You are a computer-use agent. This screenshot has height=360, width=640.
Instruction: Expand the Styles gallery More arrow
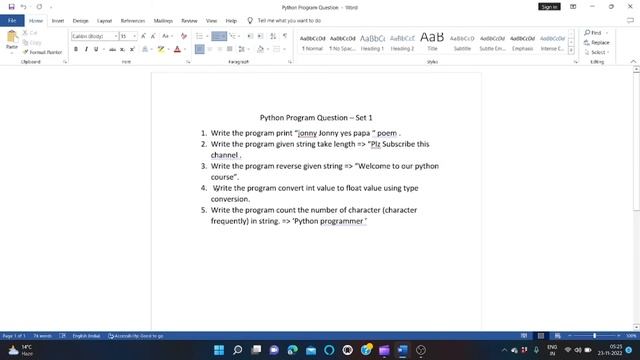click(x=571, y=50)
